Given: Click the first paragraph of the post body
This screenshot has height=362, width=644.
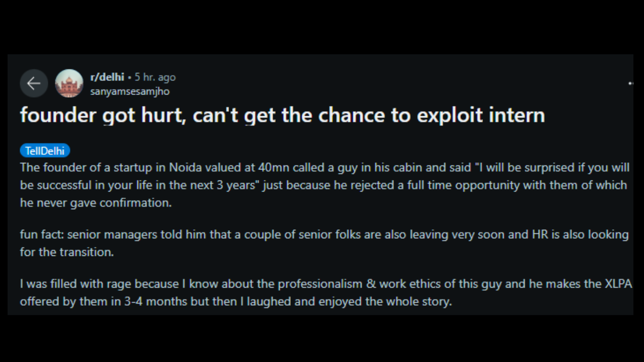Looking at the screenshot, I should (x=322, y=185).
